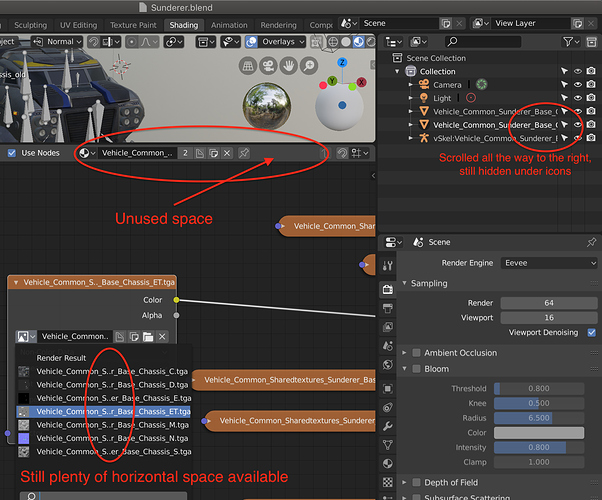Select Render Result in image list
This screenshot has height=500, width=602.
tap(61, 358)
